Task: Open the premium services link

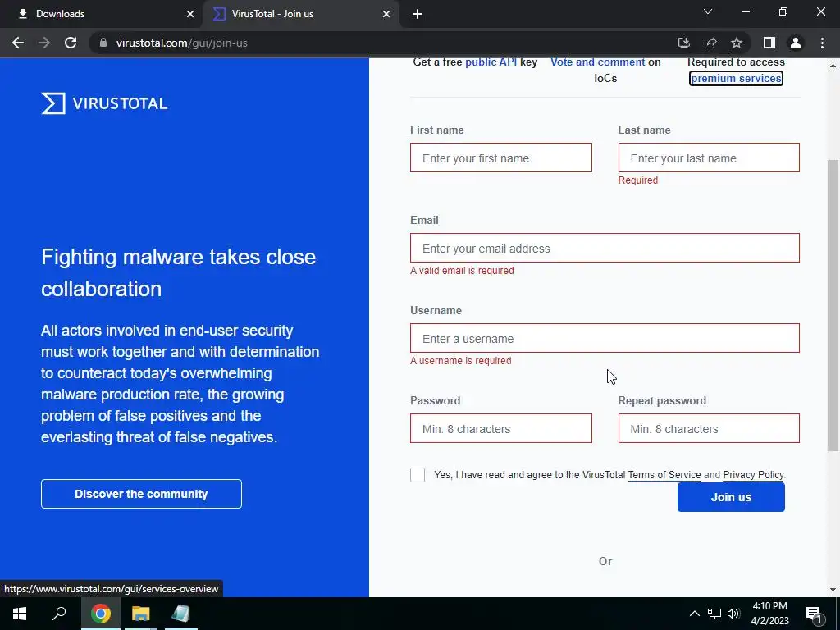Action: click(736, 78)
